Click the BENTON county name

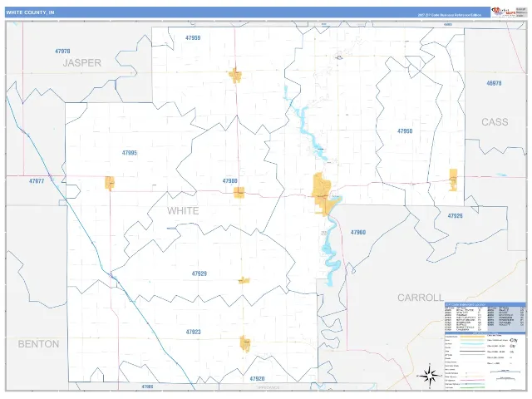pos(38,344)
